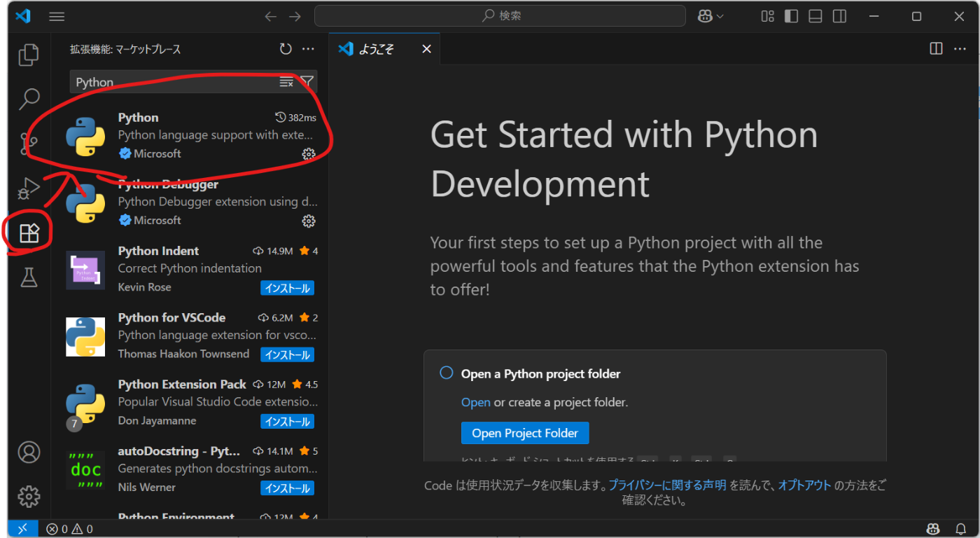Install the Python Extension Pack
The image size is (980, 538).
pos(287,422)
